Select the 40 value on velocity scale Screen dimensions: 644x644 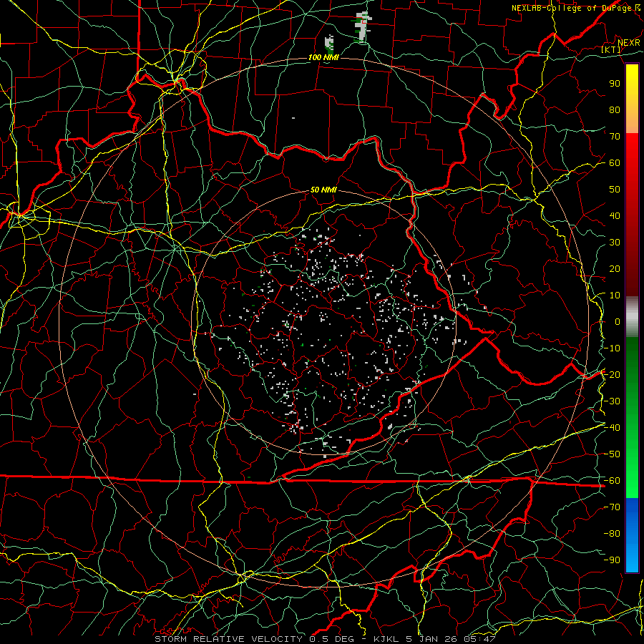coord(615,215)
